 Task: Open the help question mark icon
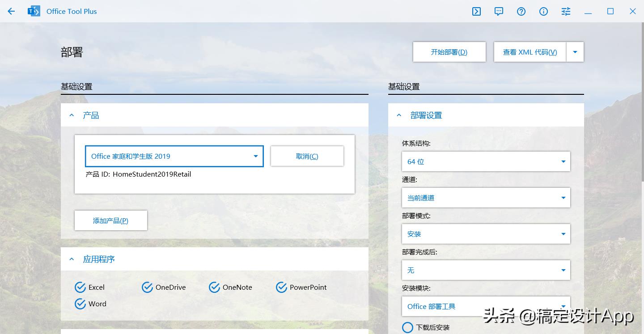(521, 12)
